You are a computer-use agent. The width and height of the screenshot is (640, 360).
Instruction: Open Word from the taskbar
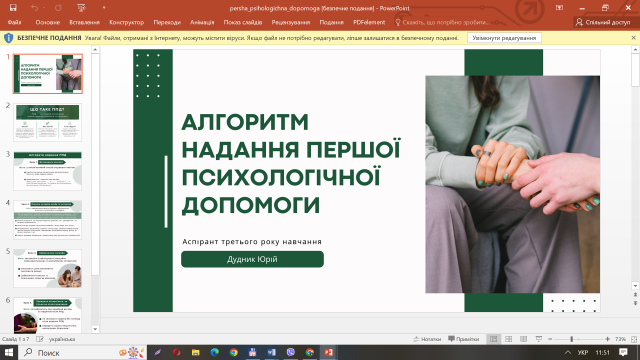pos(271,352)
